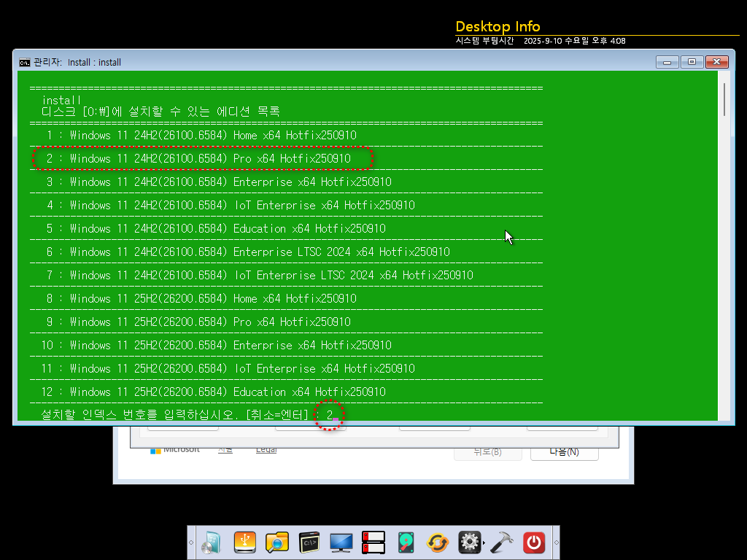Select line 4 24H2 IoT Enterprise x64

coord(231,205)
